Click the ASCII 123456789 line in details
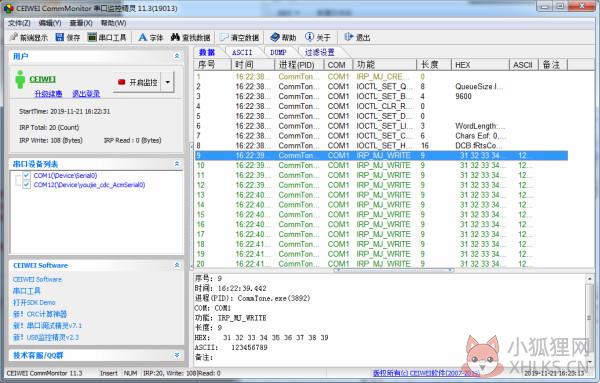The height and width of the screenshot is (383, 600). click(x=231, y=347)
